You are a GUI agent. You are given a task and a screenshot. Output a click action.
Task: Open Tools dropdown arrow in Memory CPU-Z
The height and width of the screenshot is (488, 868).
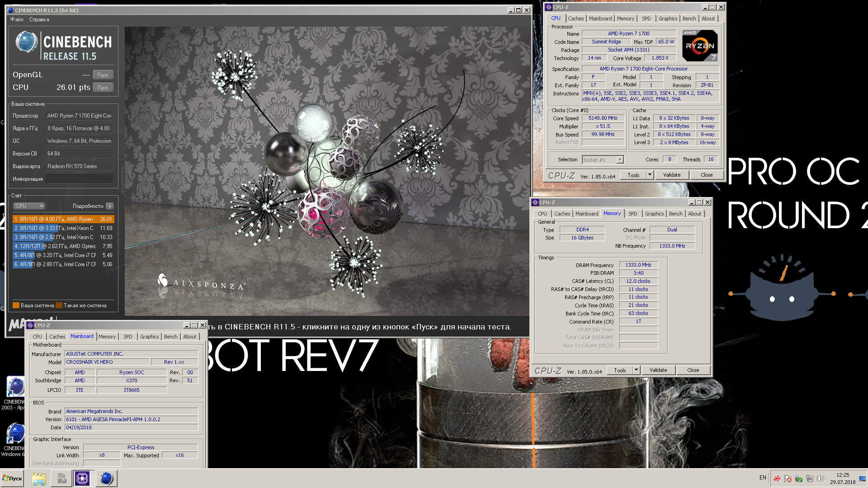(637, 371)
